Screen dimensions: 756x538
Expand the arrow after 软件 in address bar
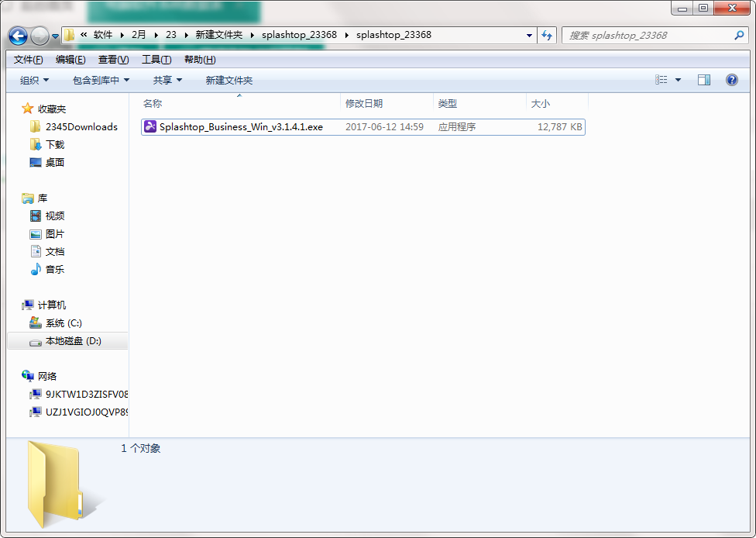122,35
